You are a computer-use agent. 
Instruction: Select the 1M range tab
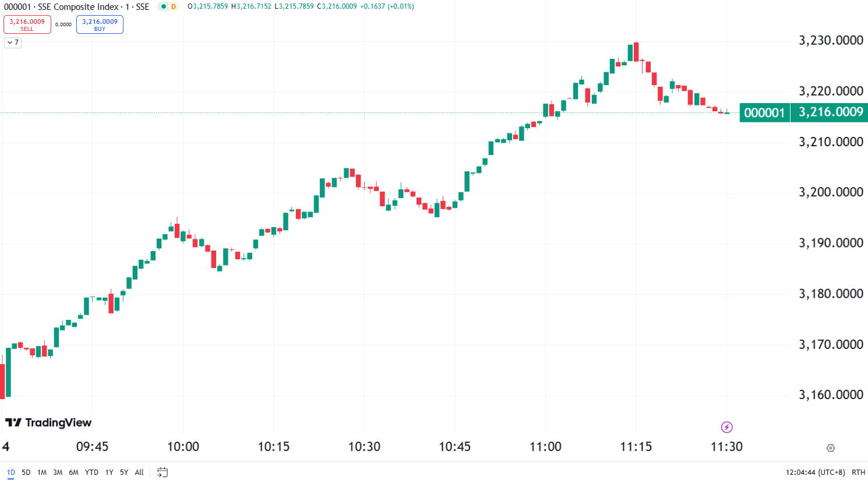[x=40, y=472]
